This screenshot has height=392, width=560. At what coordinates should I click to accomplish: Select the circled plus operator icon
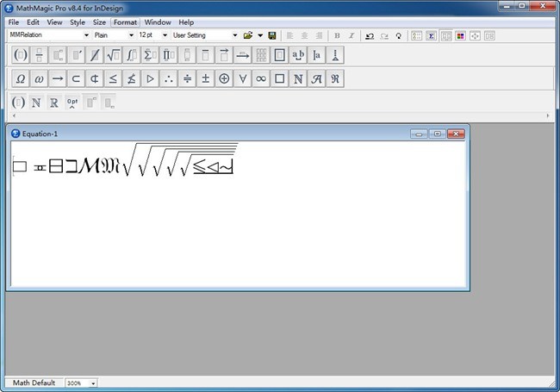(224, 78)
